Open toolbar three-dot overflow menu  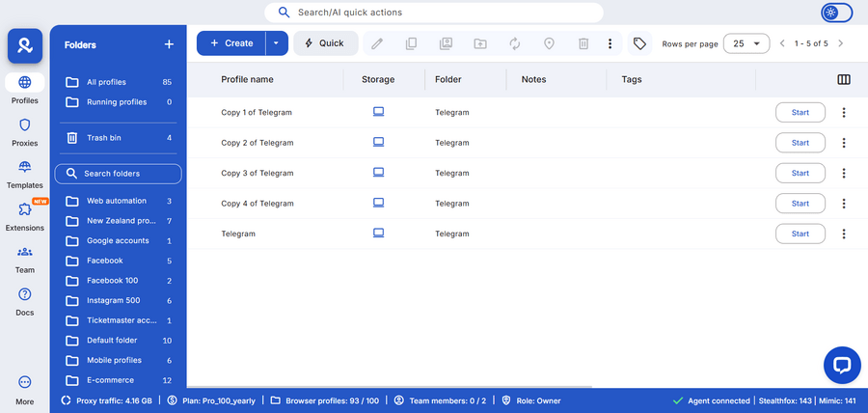(x=610, y=43)
